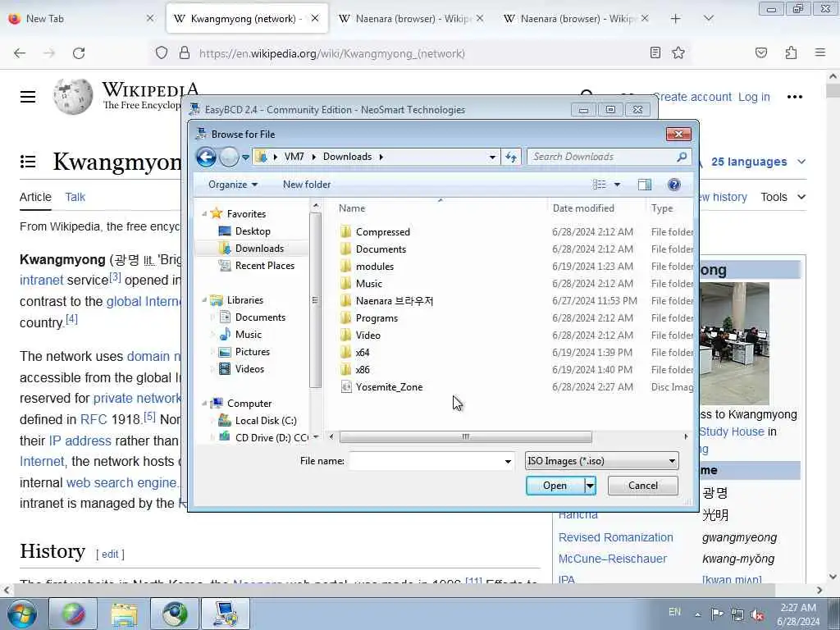Click the Open button

[x=555, y=486]
